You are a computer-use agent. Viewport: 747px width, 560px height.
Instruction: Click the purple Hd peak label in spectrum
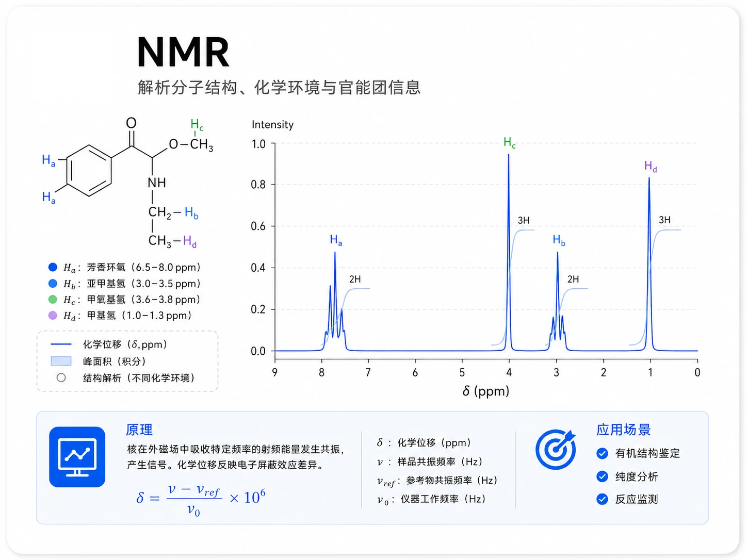pos(651,166)
